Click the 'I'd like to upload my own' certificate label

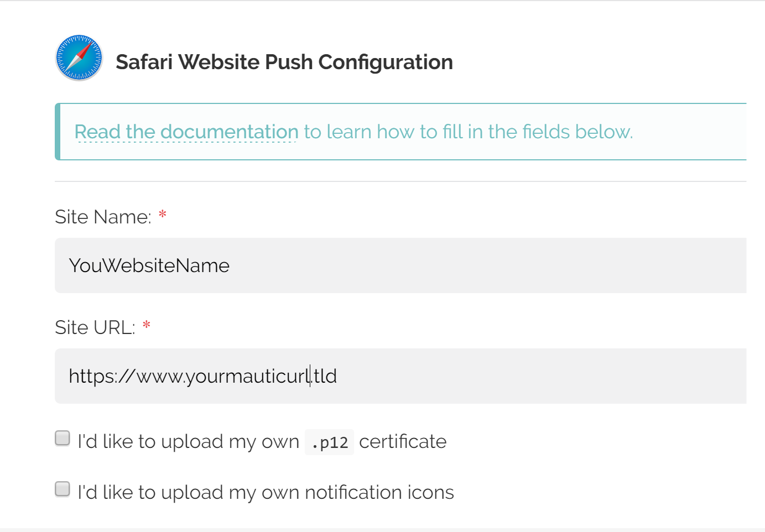tap(188, 441)
